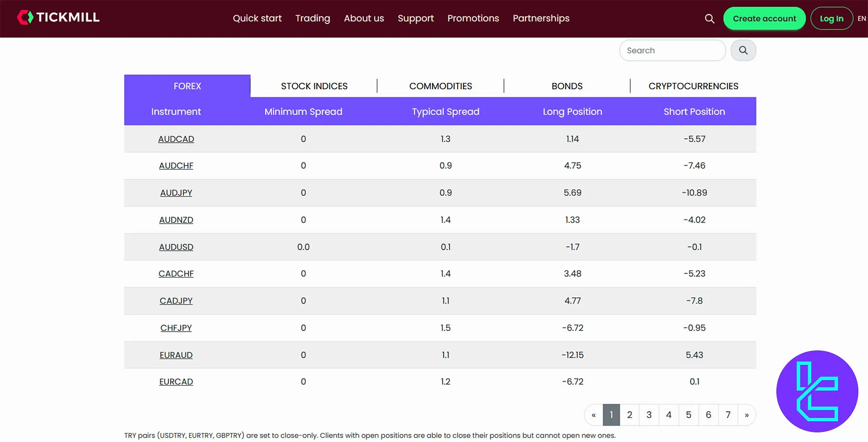Click the table search magnifier button
Viewport: 868px width, 442px height.
click(x=743, y=50)
